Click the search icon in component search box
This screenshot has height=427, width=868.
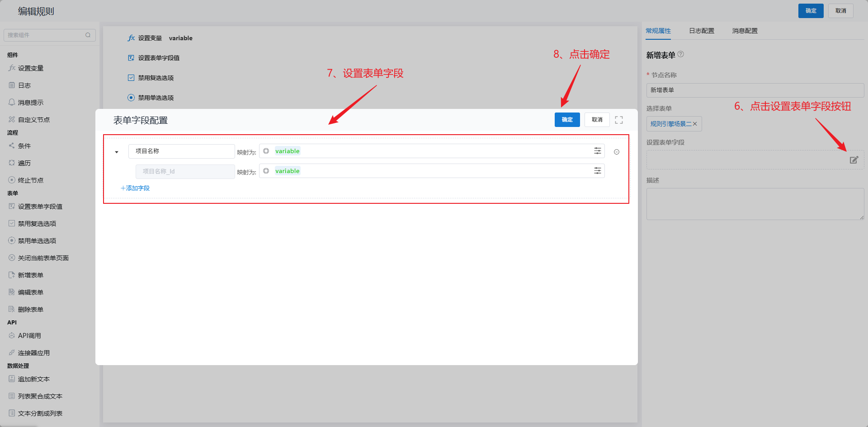click(x=88, y=35)
